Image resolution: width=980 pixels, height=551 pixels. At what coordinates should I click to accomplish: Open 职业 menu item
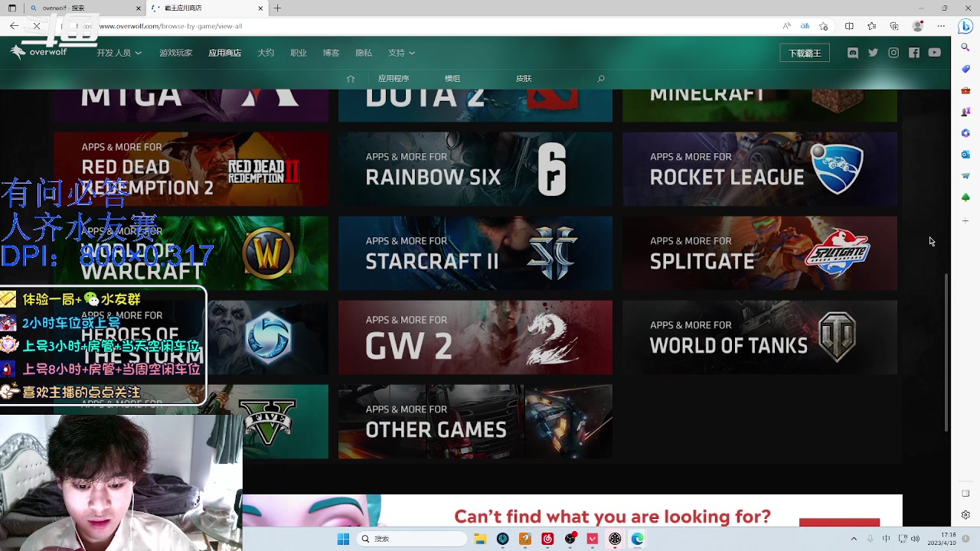pyautogui.click(x=299, y=53)
